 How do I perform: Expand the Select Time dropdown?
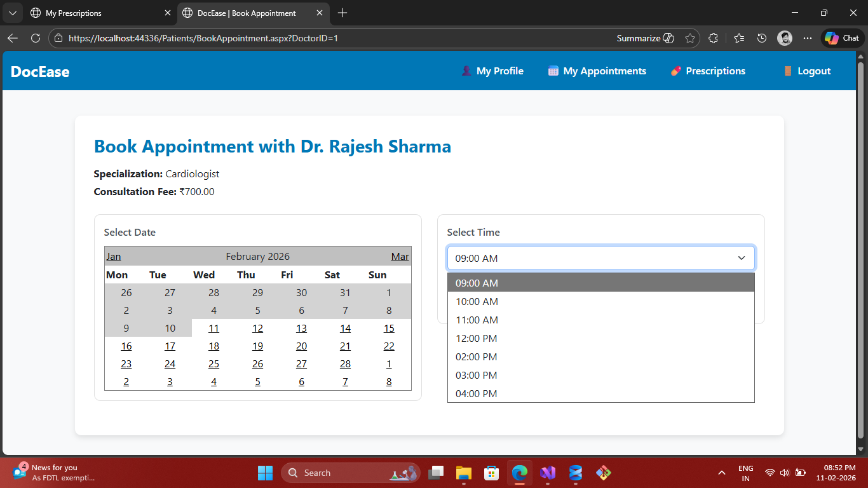click(x=600, y=258)
